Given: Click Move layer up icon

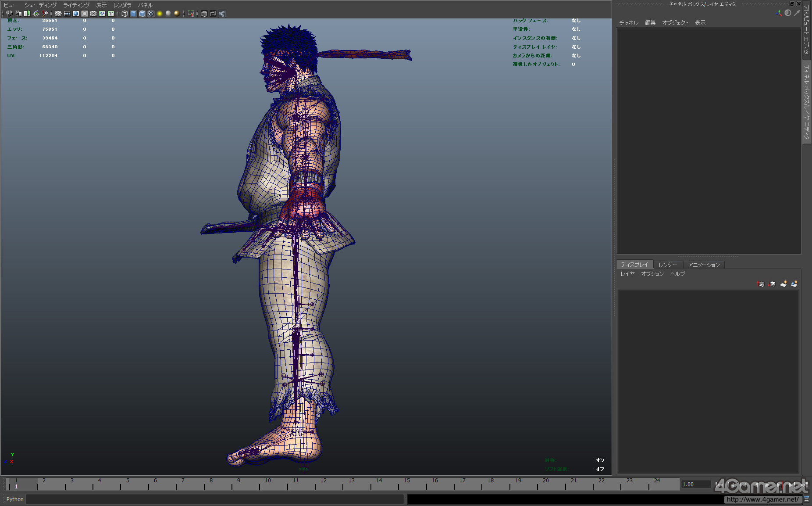Looking at the screenshot, I should [761, 284].
